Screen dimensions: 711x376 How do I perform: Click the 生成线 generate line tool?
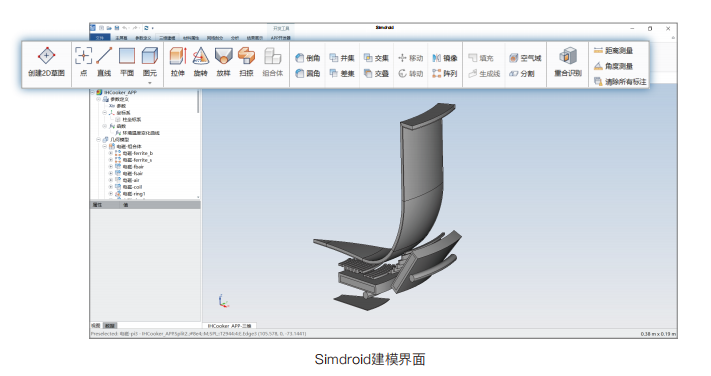pyautogui.click(x=484, y=73)
